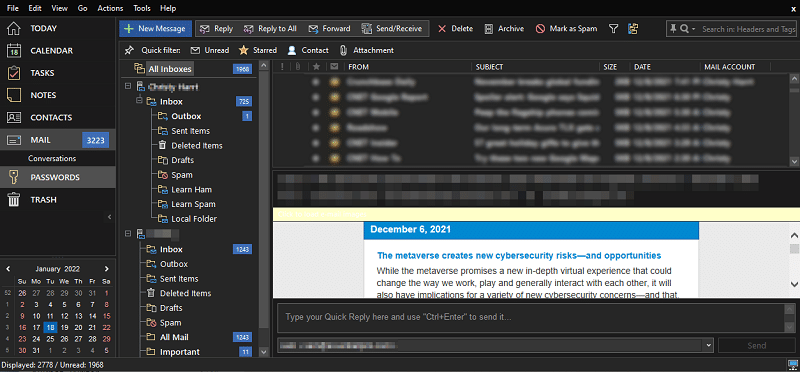The height and width of the screenshot is (372, 800).
Task: Click the message list scroll down arrow
Action: coord(794,161)
